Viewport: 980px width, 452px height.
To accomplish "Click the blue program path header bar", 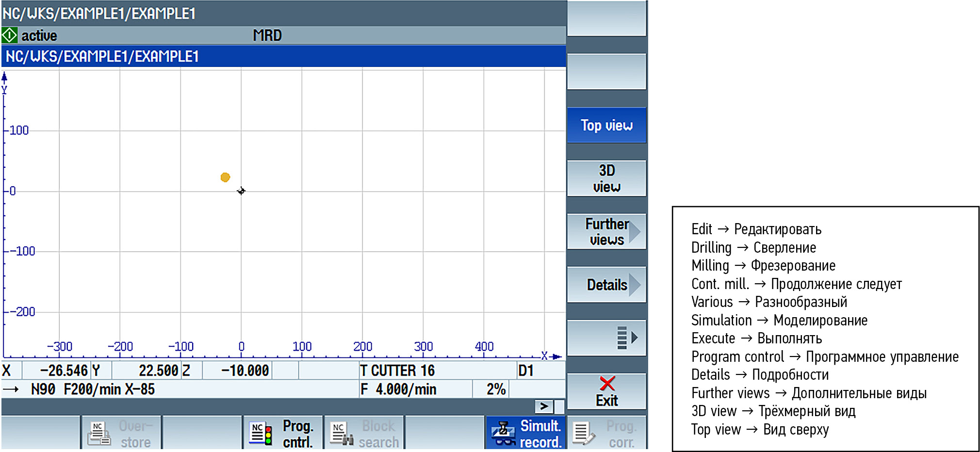I will point(283,57).
